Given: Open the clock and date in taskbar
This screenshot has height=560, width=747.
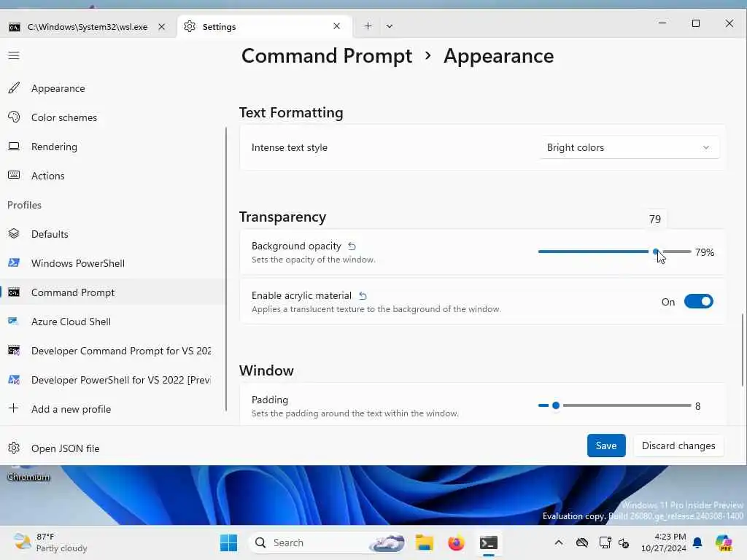Looking at the screenshot, I should [x=663, y=542].
